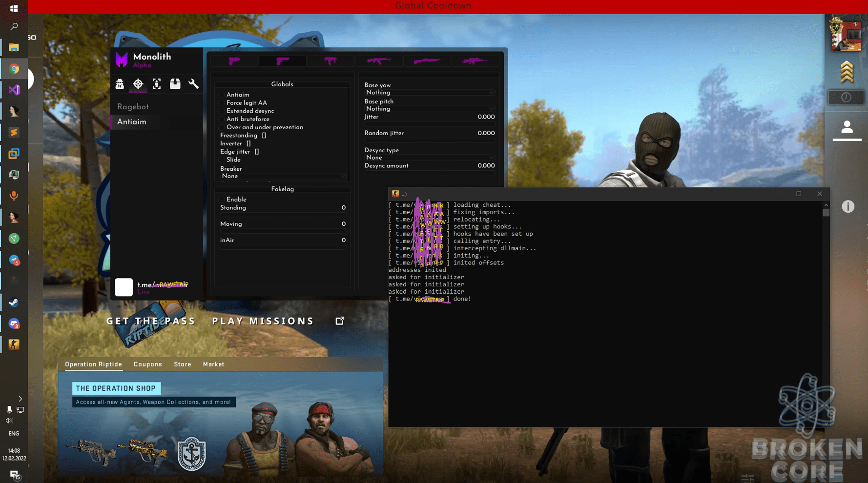Open the Base pitch dropdown
This screenshot has width=868, height=483.
pos(430,109)
